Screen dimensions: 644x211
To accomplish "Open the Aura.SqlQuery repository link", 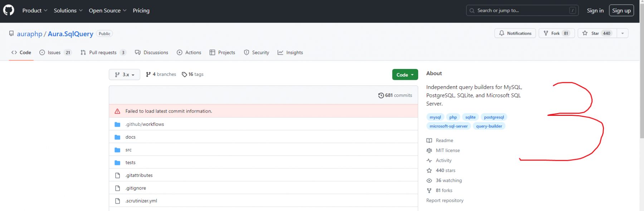I will click(x=70, y=34).
